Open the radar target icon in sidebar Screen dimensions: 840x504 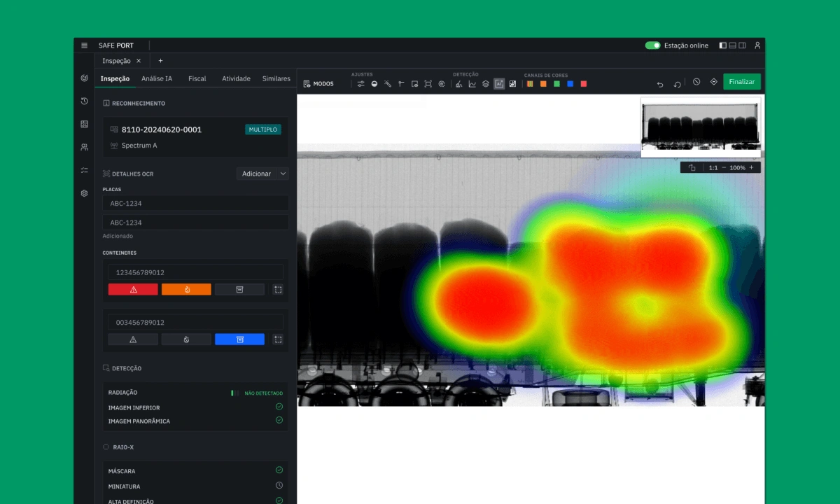pos(84,78)
